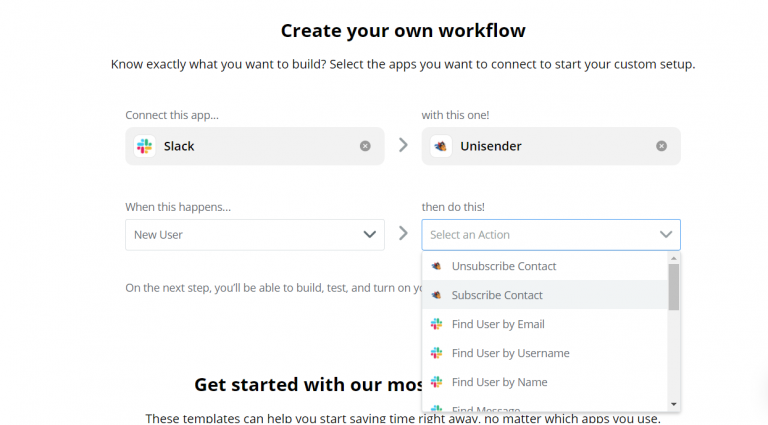
Task: Select Find User by Username option
Action: (545, 353)
